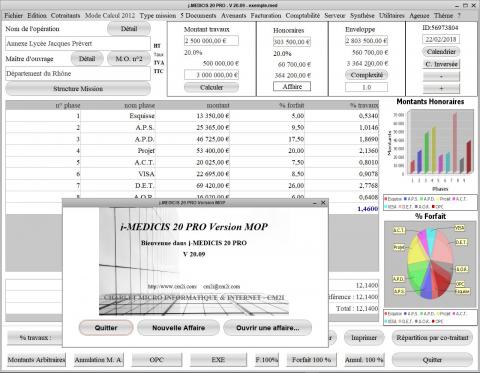Image resolution: width=480 pixels, height=373 pixels.
Task: Click the Montants Honoraires bar chart
Action: [x=430, y=145]
